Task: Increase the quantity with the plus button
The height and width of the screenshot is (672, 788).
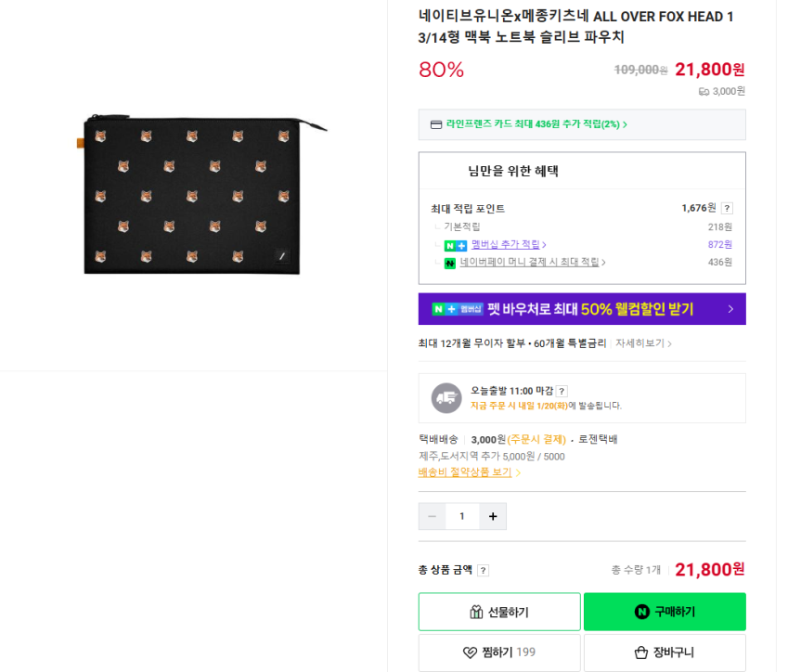Action: pyautogui.click(x=493, y=516)
